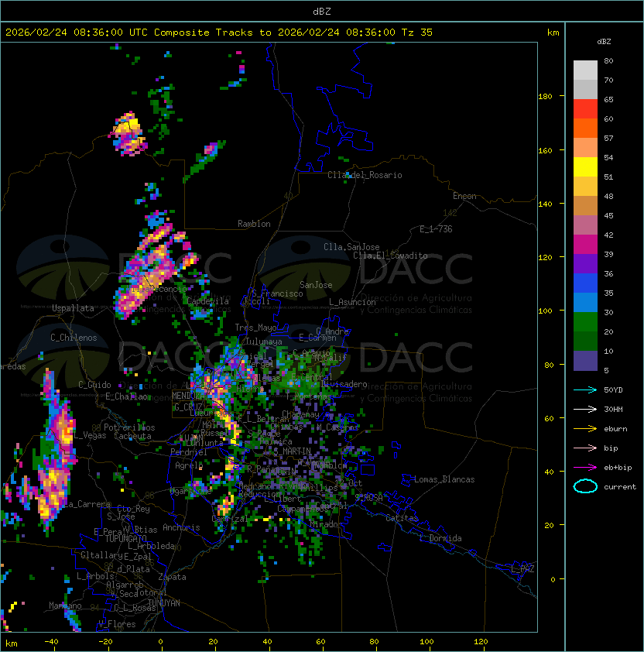This screenshot has height=652, width=644.
Task: Click the Cacheuta label
Action: pyautogui.click(x=132, y=436)
